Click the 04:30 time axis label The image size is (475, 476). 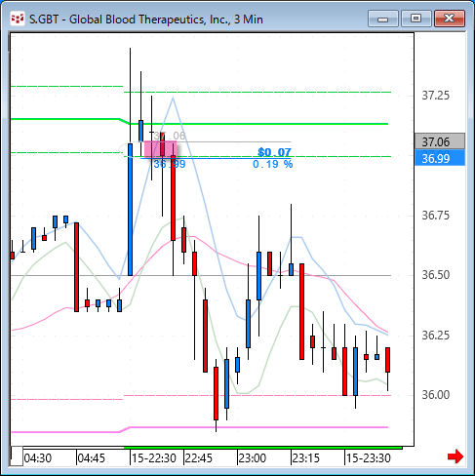click(38, 458)
